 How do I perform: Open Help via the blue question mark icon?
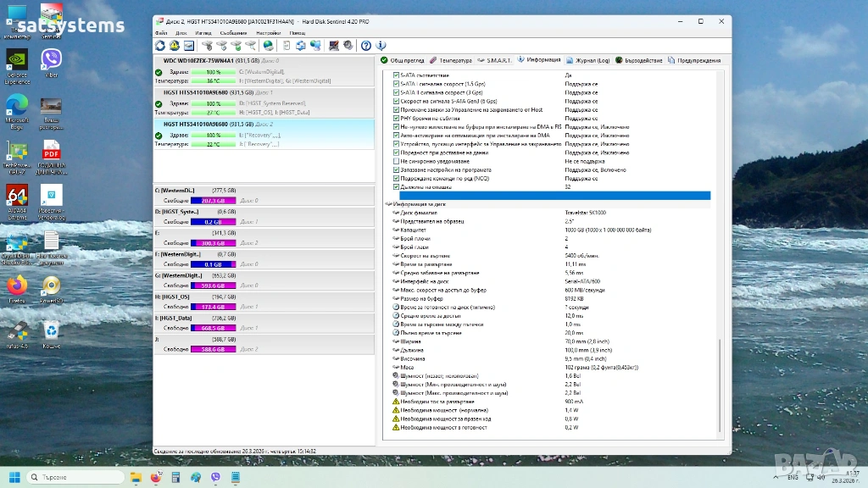366,46
